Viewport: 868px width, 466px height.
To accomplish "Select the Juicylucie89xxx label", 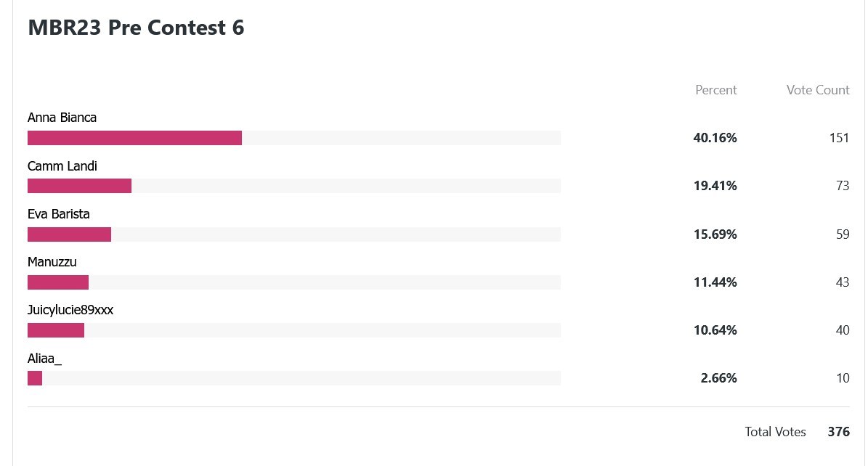I will pos(70,310).
